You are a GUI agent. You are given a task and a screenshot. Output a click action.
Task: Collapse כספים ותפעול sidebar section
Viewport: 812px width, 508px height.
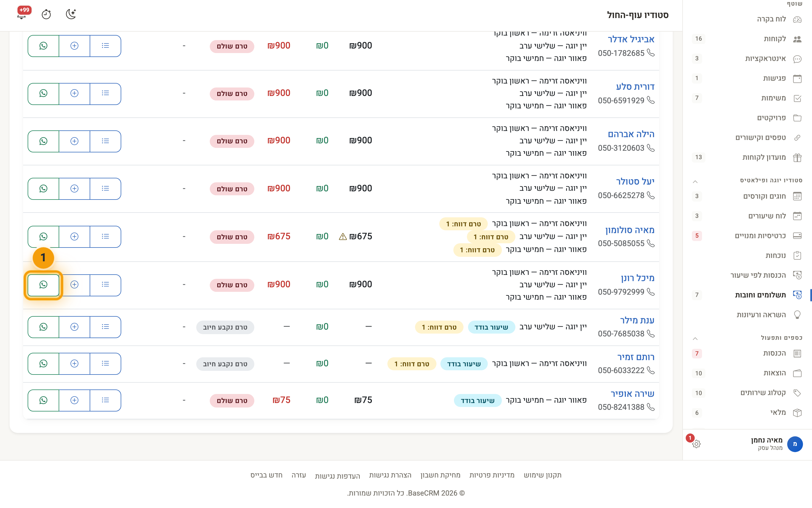pos(695,339)
